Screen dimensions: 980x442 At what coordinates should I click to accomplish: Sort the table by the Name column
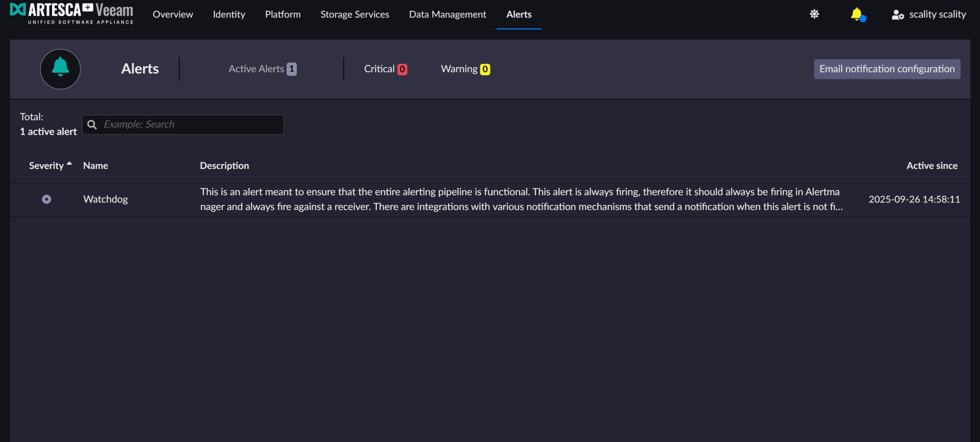(x=96, y=166)
